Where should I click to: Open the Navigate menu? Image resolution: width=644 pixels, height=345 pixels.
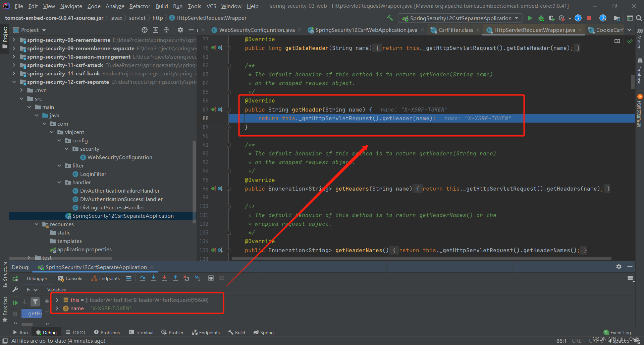[71, 6]
